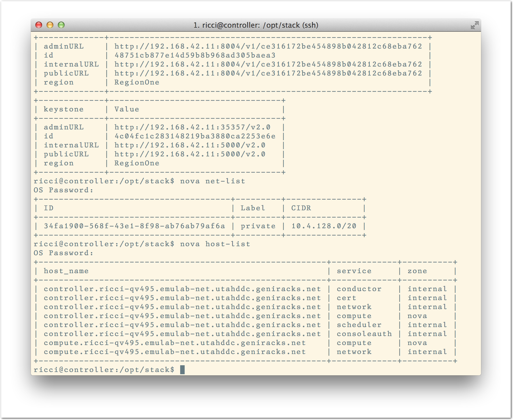This screenshot has height=420, width=513.
Task: Click the 'host_name' column header
Action: 66,271
